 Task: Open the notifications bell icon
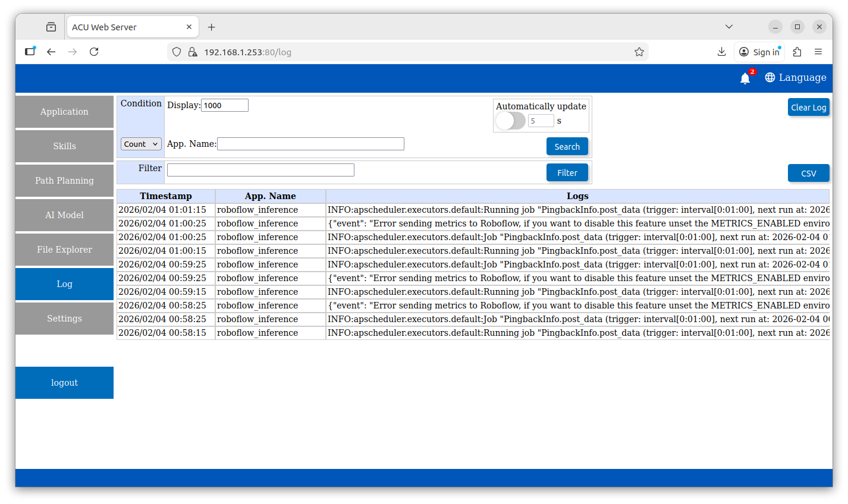click(x=745, y=78)
